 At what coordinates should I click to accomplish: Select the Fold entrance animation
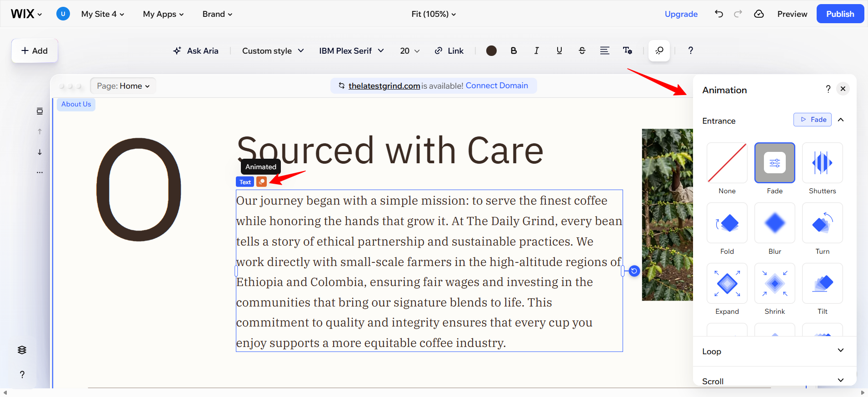[x=727, y=223]
